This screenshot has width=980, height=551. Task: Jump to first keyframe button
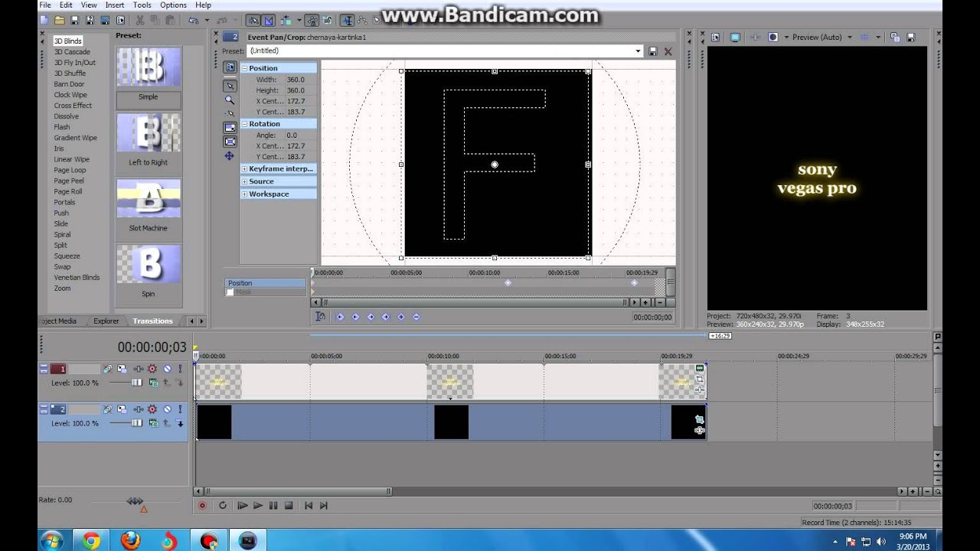coord(340,317)
